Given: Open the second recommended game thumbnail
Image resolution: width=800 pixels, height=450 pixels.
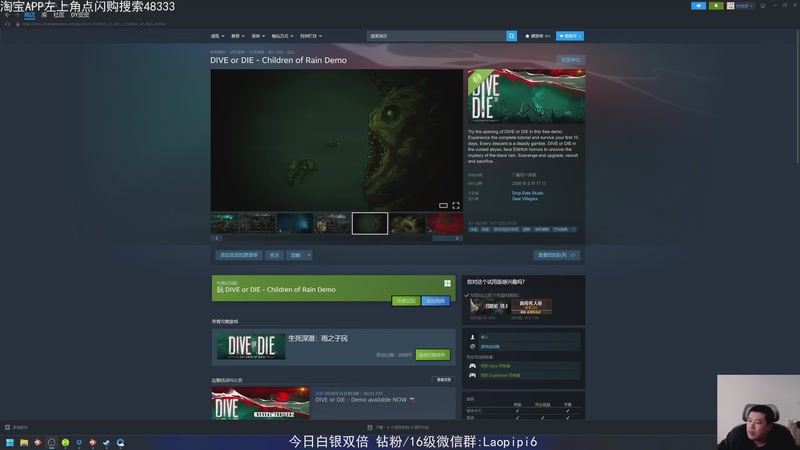Looking at the screenshot, I should click(531, 306).
